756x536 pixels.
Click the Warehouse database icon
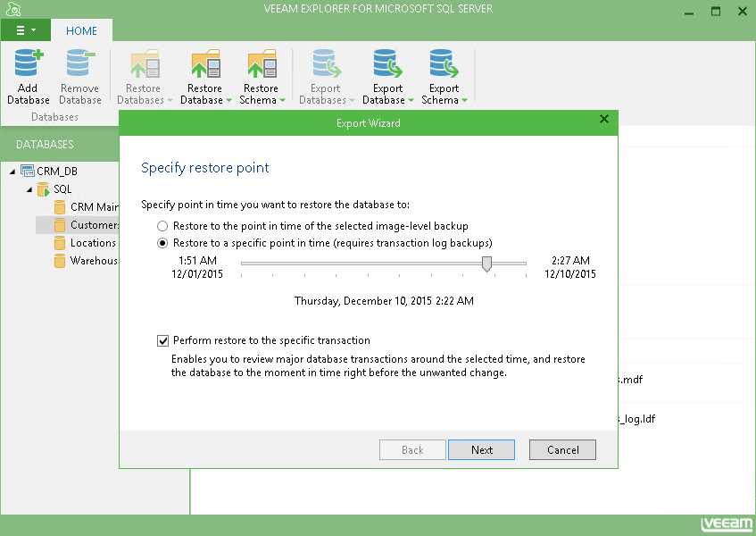(x=60, y=261)
